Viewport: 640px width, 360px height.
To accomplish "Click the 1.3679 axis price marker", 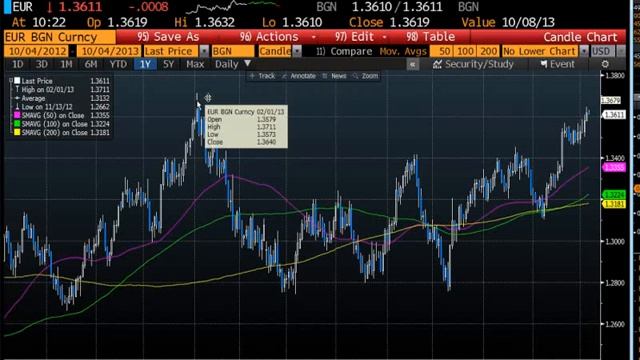I will 611,100.
